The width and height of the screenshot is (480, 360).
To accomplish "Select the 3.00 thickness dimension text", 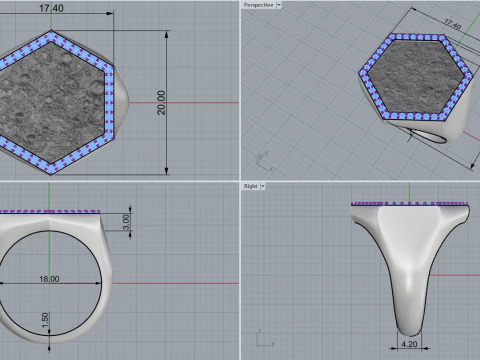I will pos(126,222).
